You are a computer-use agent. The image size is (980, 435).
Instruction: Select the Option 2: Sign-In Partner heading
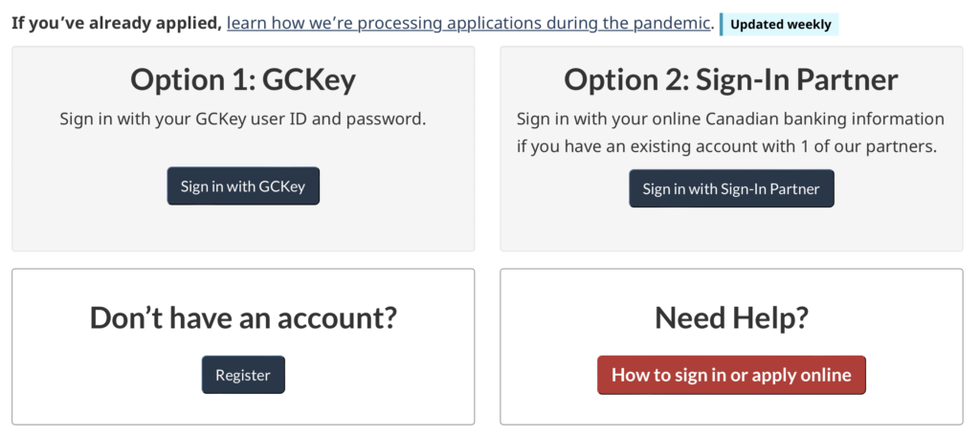[731, 79]
